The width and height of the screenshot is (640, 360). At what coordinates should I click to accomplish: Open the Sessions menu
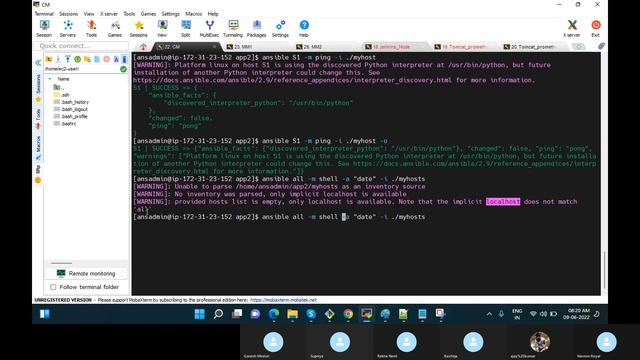68,14
